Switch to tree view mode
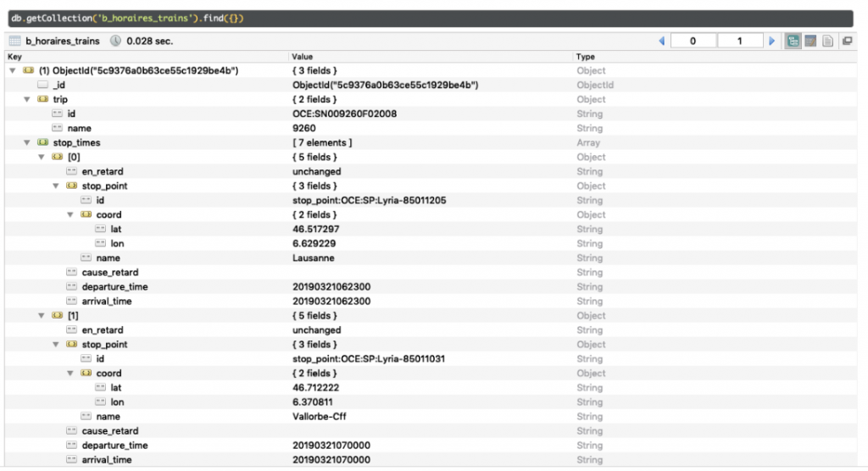 click(x=793, y=41)
